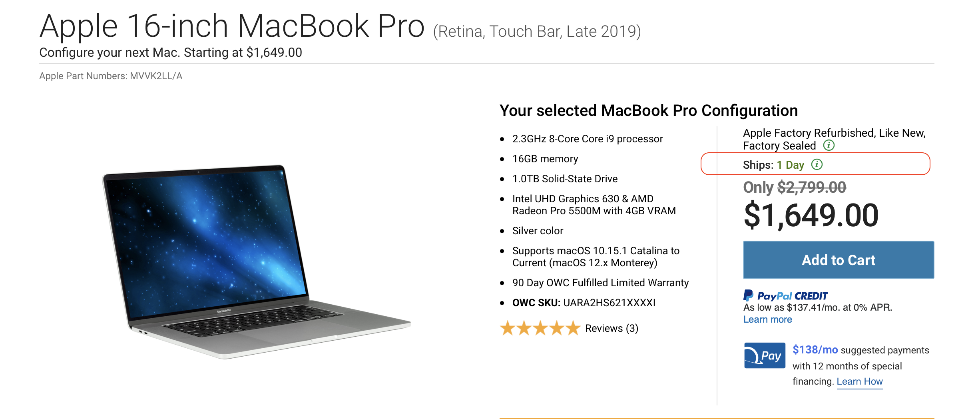The image size is (980, 419).
Task: Click the $1,649.00 price
Action: point(811,215)
